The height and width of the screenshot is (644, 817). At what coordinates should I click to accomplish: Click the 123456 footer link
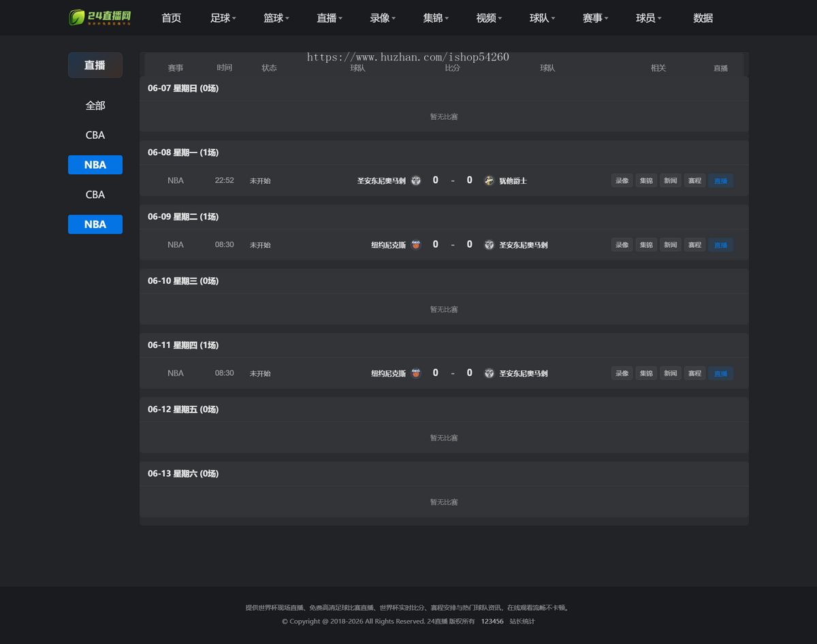coord(492,621)
